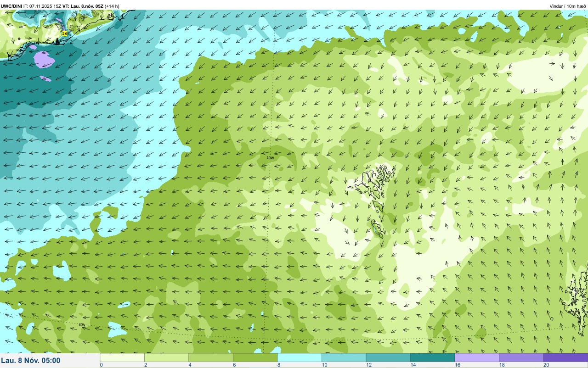The height and width of the screenshot is (368, 588).
Task: Click the 0–2 m/s palest yellow legend swatch
Action: coord(122,357)
